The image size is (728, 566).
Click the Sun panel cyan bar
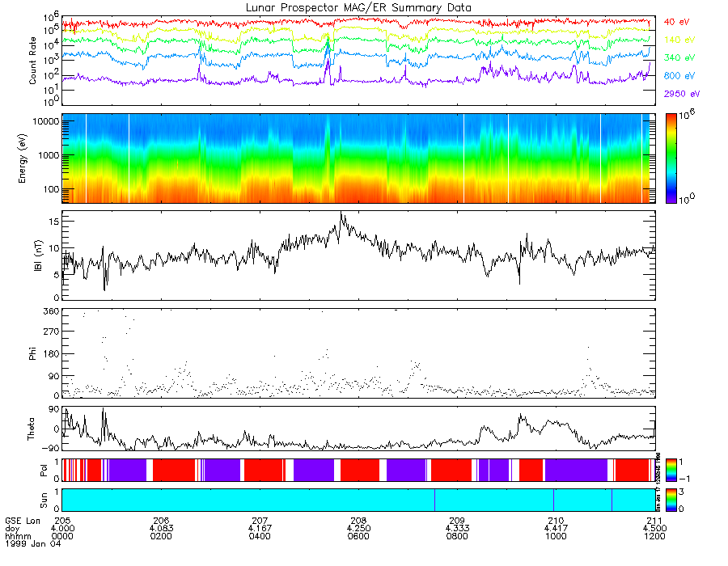coord(358,501)
